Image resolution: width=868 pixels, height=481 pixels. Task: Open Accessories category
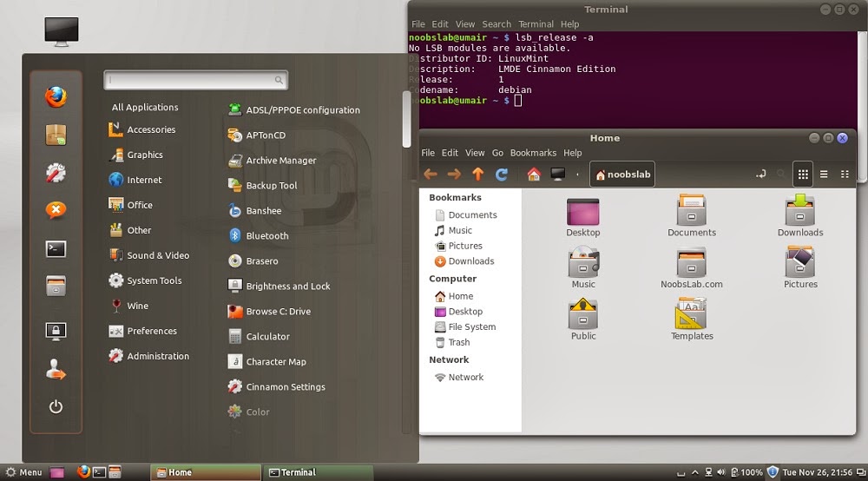142,129
